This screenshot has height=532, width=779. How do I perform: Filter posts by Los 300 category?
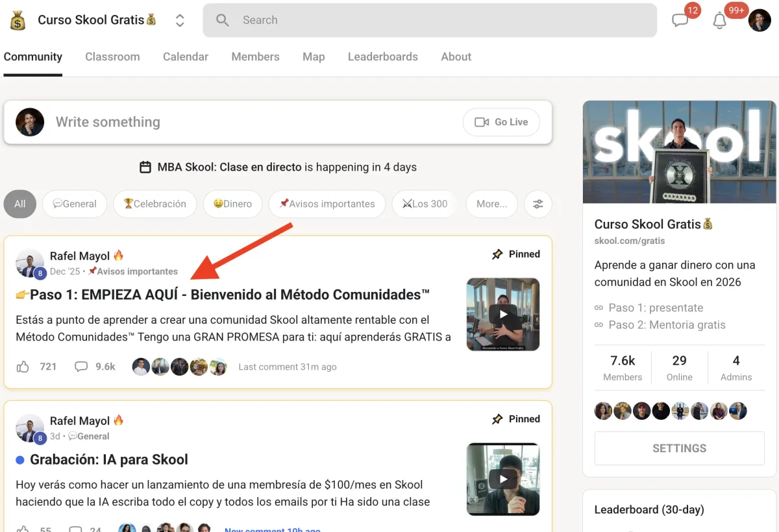425,204
